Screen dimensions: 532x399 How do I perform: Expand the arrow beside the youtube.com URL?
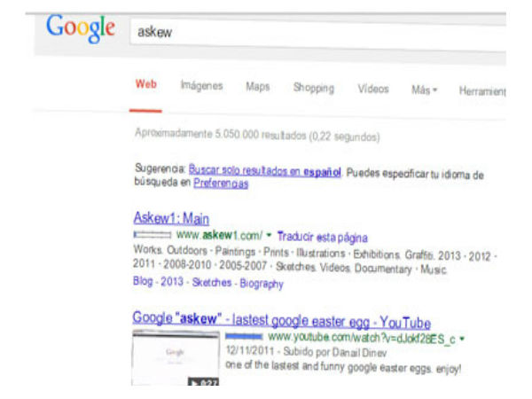(462, 339)
